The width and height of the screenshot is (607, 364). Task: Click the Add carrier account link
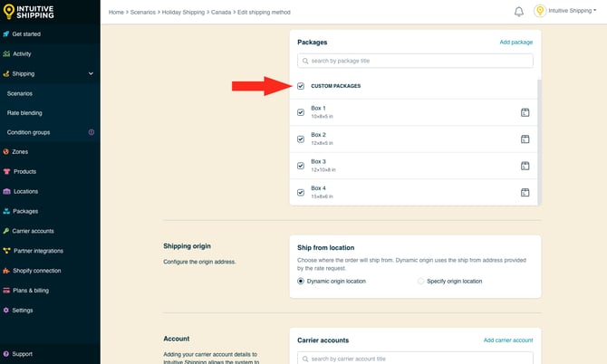507,340
